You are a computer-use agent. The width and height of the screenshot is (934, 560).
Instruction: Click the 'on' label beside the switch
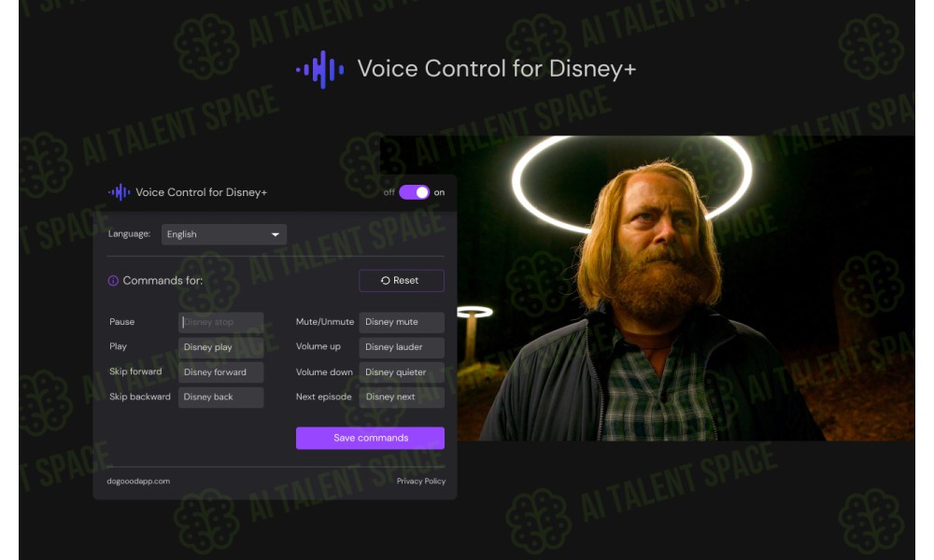point(440,192)
